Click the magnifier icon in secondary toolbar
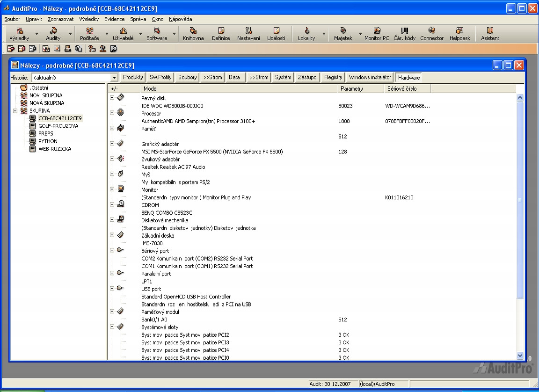539x392 pixels. point(114,49)
